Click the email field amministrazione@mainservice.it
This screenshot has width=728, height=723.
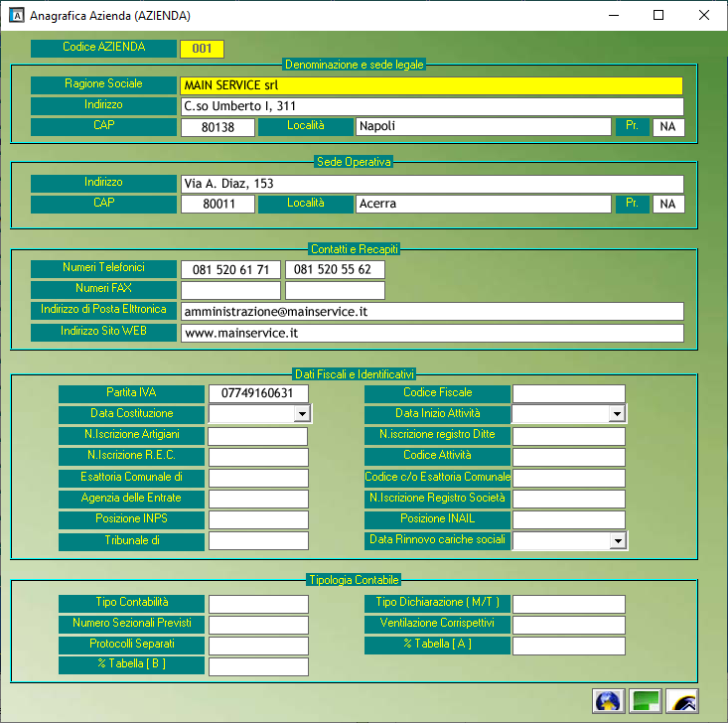tap(432, 311)
